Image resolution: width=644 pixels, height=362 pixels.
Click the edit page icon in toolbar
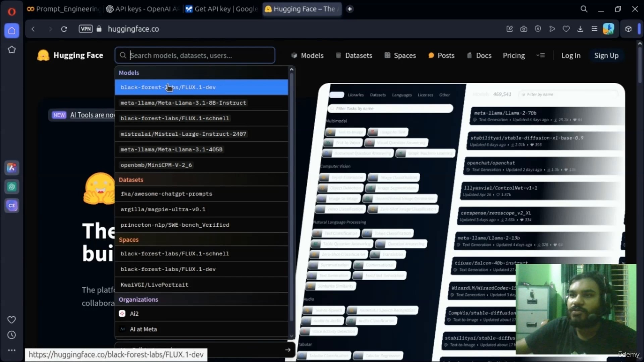509,29
